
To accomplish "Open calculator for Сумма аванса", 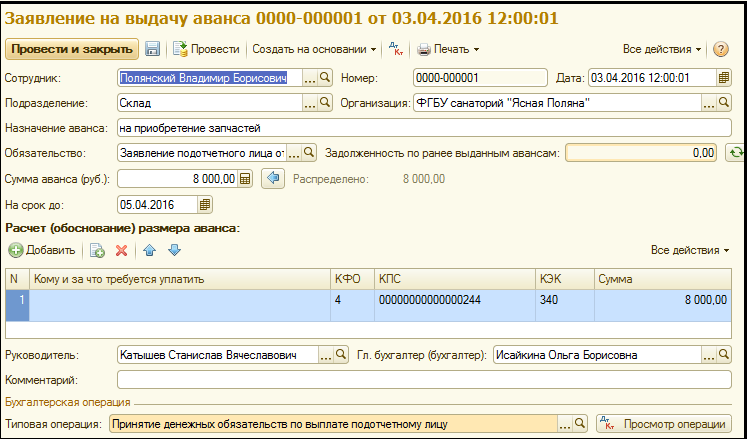I will click(x=245, y=179).
